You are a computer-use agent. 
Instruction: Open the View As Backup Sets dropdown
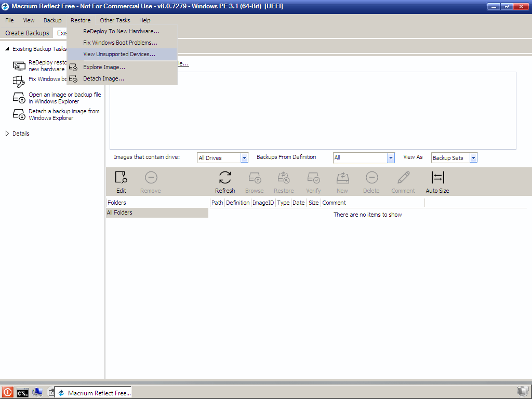point(474,158)
